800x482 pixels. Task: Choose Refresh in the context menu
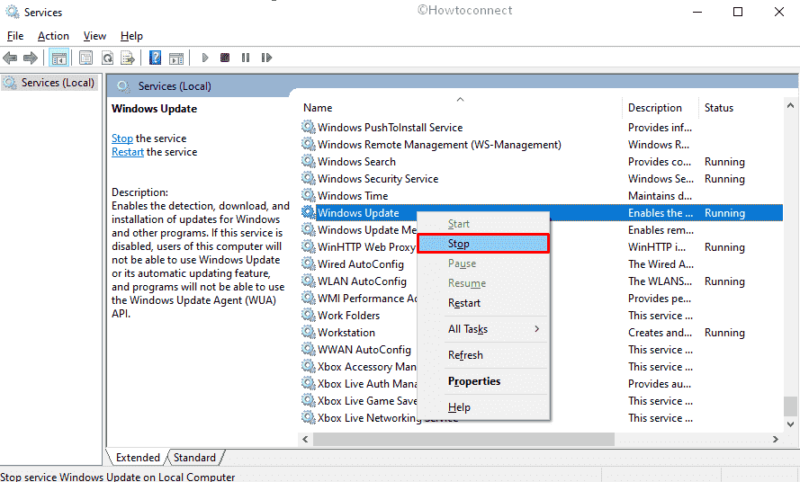coord(483,355)
